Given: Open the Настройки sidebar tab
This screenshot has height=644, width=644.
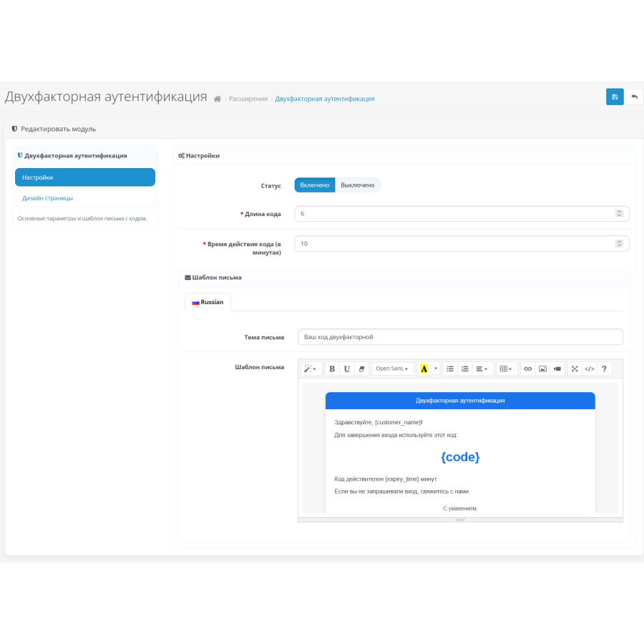Looking at the screenshot, I should click(x=85, y=177).
